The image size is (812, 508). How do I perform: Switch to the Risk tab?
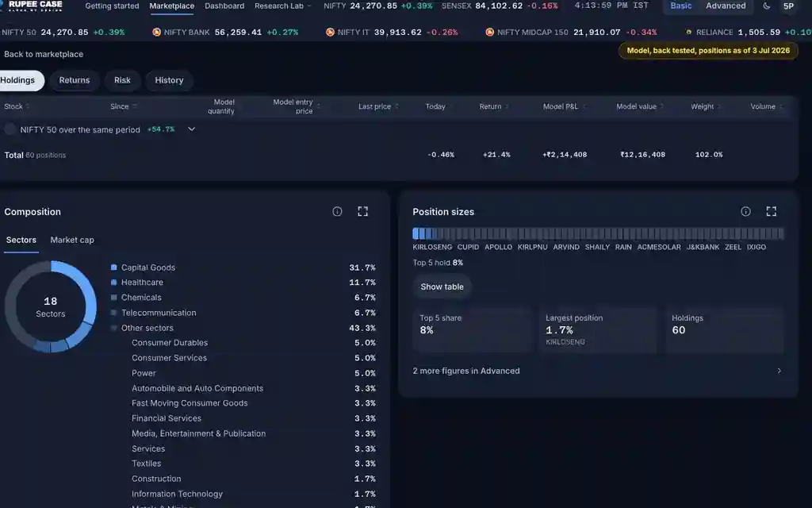point(122,80)
